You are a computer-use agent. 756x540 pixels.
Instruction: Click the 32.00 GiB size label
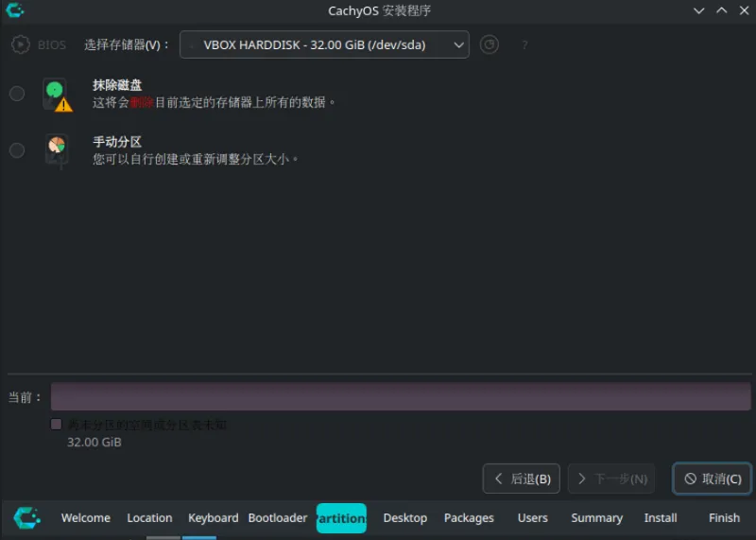coord(94,442)
